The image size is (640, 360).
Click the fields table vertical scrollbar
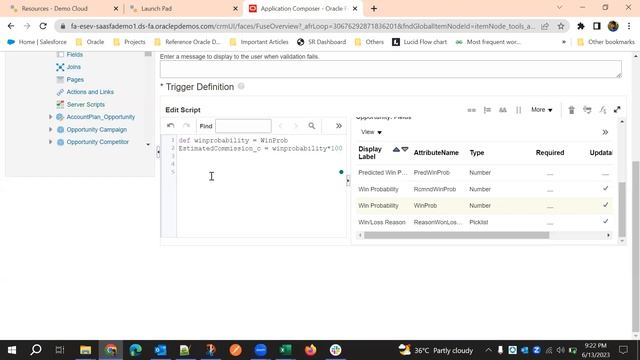pyautogui.click(x=622, y=209)
